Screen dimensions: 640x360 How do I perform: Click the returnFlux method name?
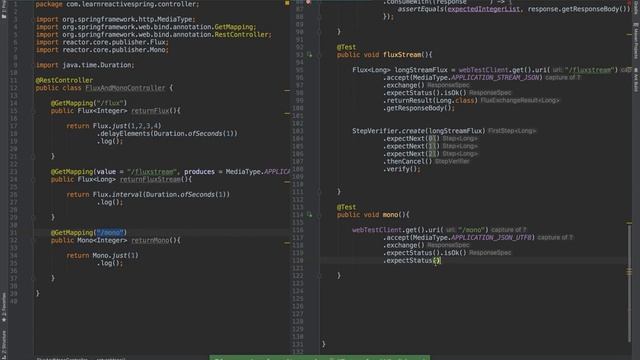(150, 111)
